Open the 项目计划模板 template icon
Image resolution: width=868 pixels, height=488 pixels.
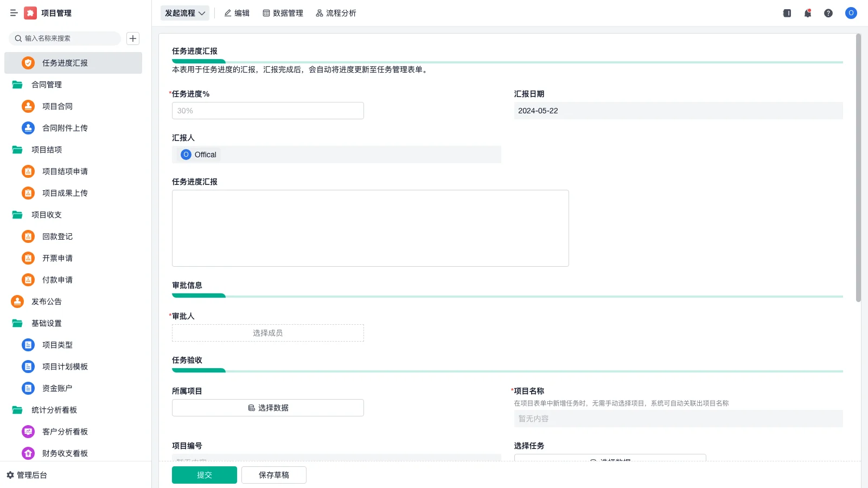tap(28, 367)
